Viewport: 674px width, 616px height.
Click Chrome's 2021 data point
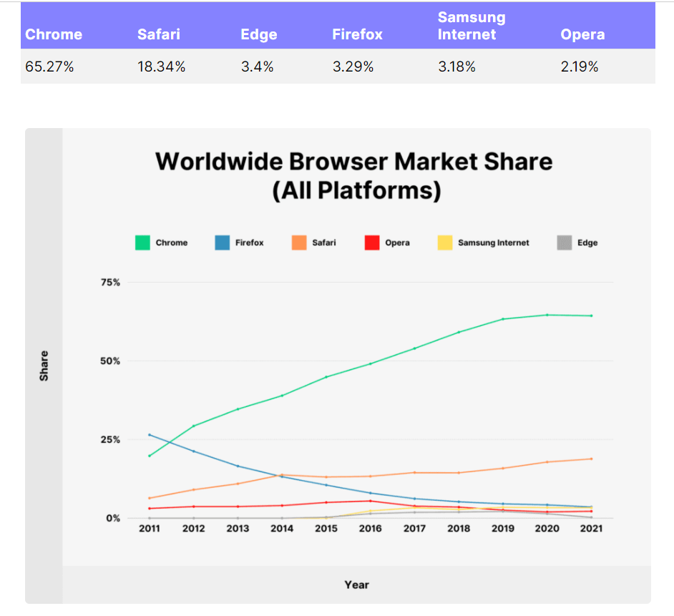(592, 316)
